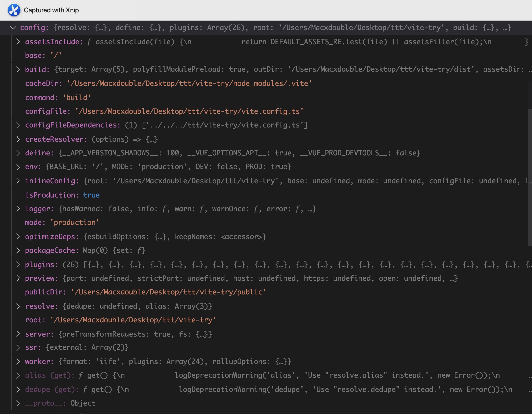Click the config key label

(34, 28)
